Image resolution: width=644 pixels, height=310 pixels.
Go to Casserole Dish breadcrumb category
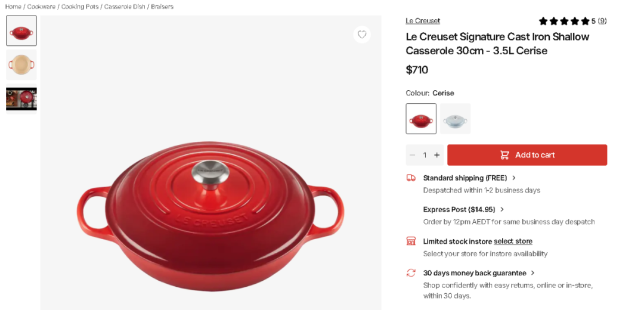pyautogui.click(x=125, y=7)
